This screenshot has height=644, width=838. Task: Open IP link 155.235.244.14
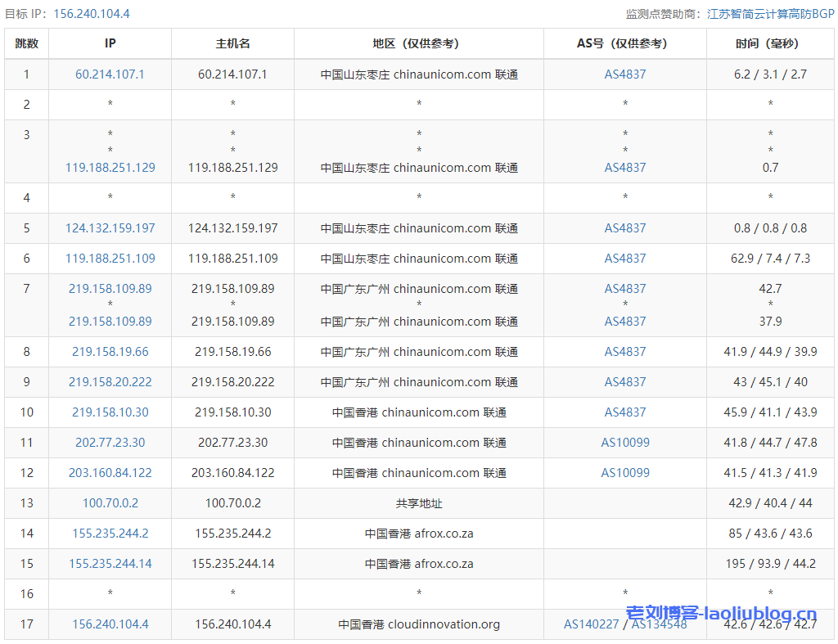pyautogui.click(x=110, y=564)
